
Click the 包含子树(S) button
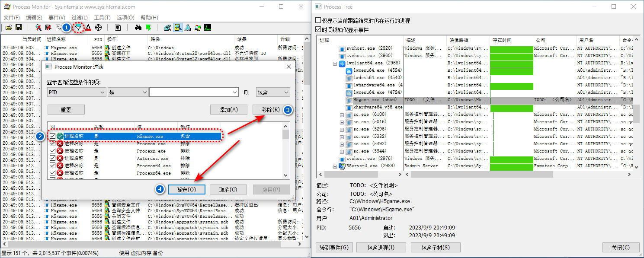[x=435, y=248]
